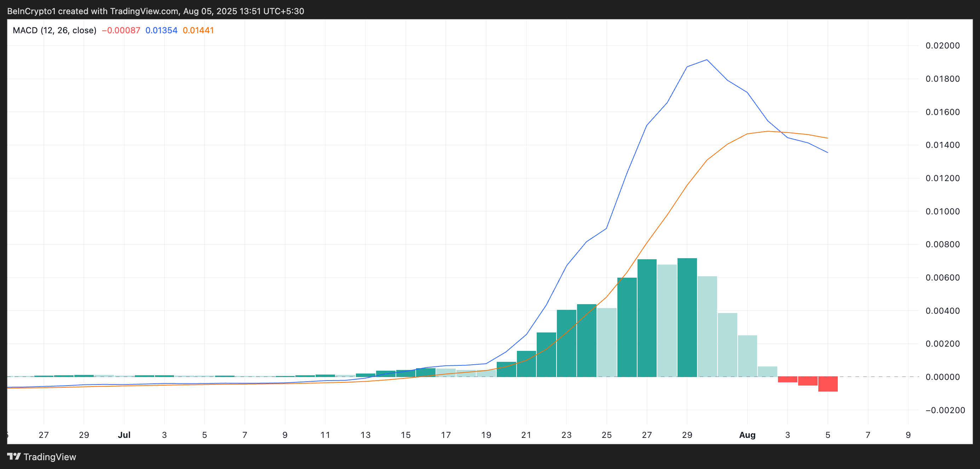
Task: Select the blue MACD value 0.01354
Action: [161, 30]
